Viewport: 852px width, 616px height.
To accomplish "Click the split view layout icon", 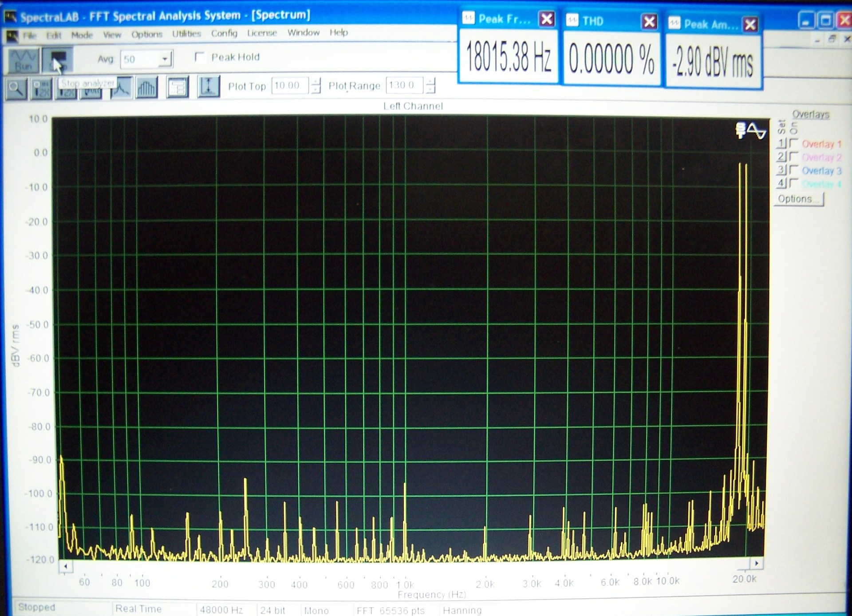I will (177, 87).
